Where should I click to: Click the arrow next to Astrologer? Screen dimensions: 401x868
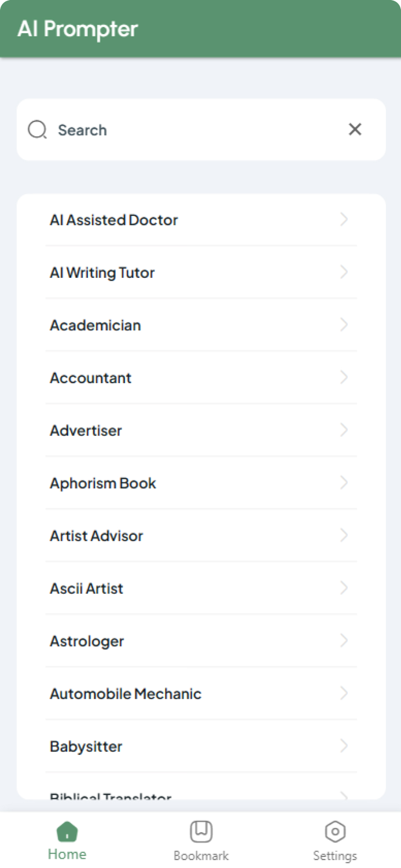344,641
